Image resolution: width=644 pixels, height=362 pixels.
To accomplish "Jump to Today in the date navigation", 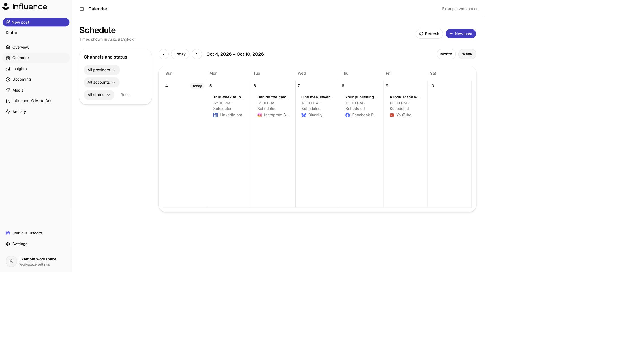I will click(180, 54).
